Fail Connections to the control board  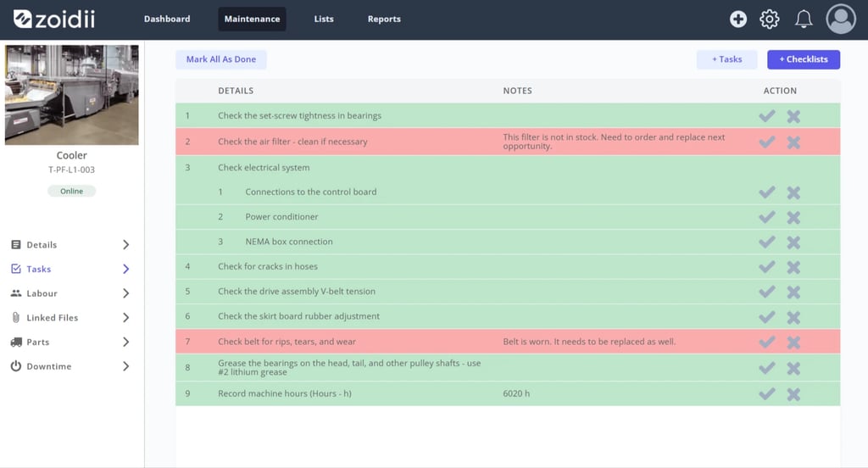click(x=793, y=192)
